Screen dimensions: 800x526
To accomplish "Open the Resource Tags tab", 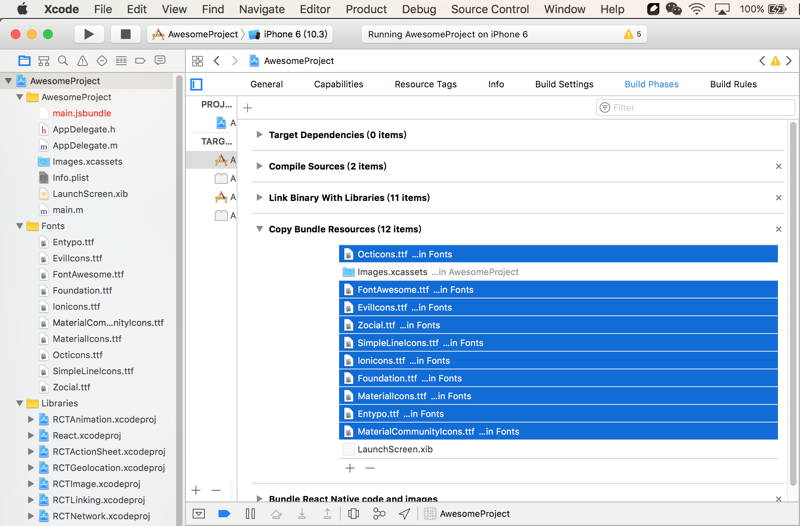I will point(426,84).
